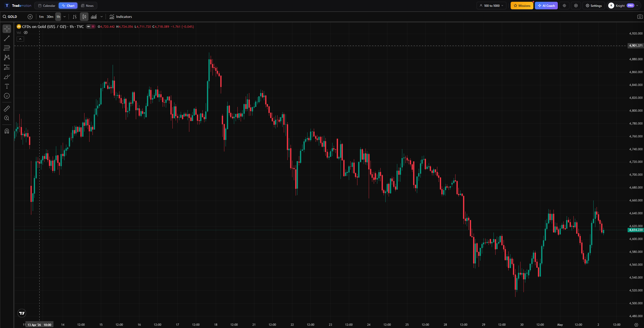
Task: Open the Calendar tab
Action: point(47,6)
